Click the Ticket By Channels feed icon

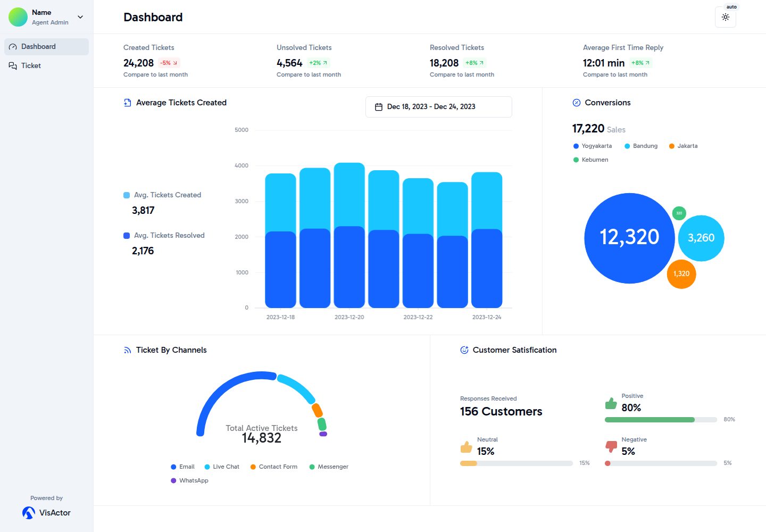127,350
